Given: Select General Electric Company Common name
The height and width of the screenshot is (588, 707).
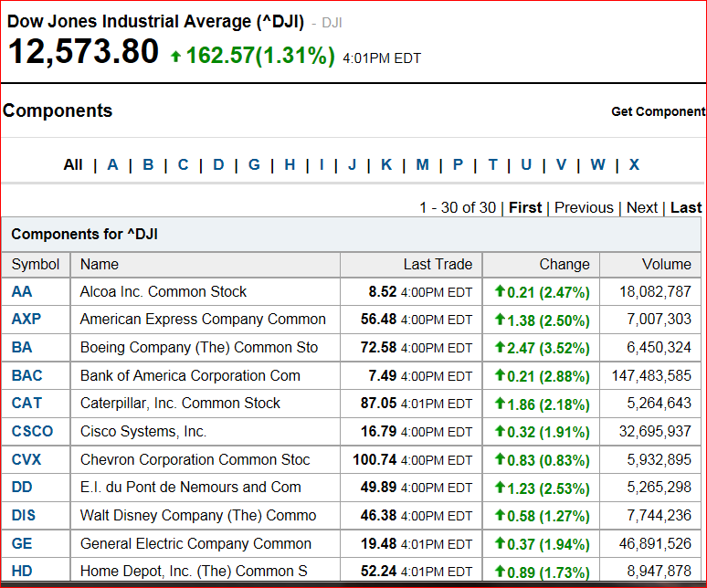Looking at the screenshot, I should (195, 543).
